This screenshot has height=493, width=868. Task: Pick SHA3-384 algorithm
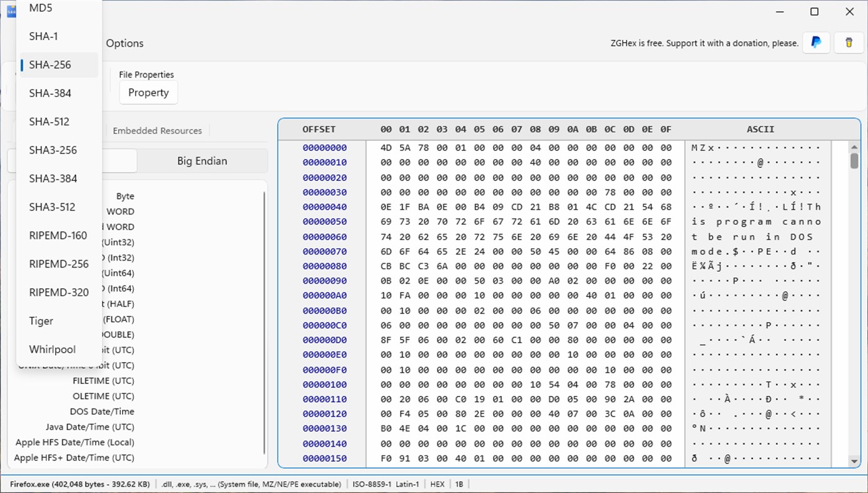[x=59, y=179]
